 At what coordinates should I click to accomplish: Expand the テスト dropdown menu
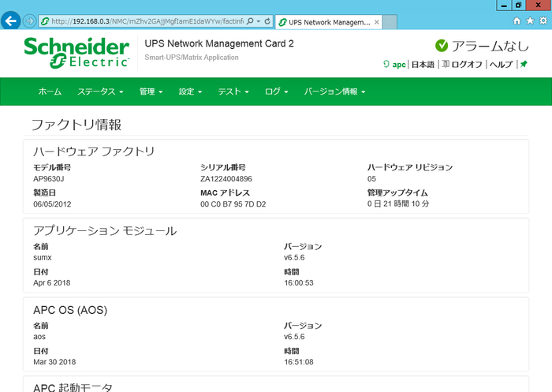pyautogui.click(x=233, y=91)
